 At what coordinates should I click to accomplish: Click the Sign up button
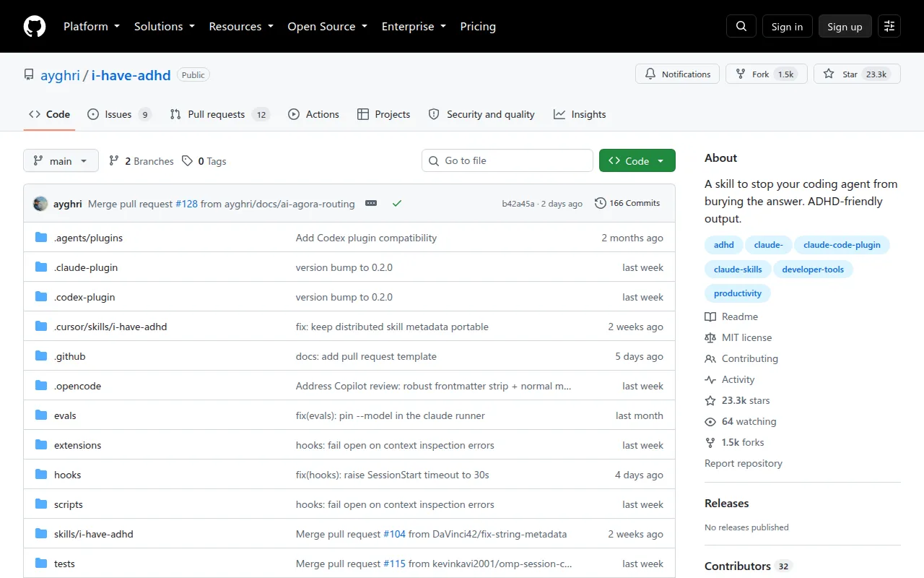click(x=845, y=27)
